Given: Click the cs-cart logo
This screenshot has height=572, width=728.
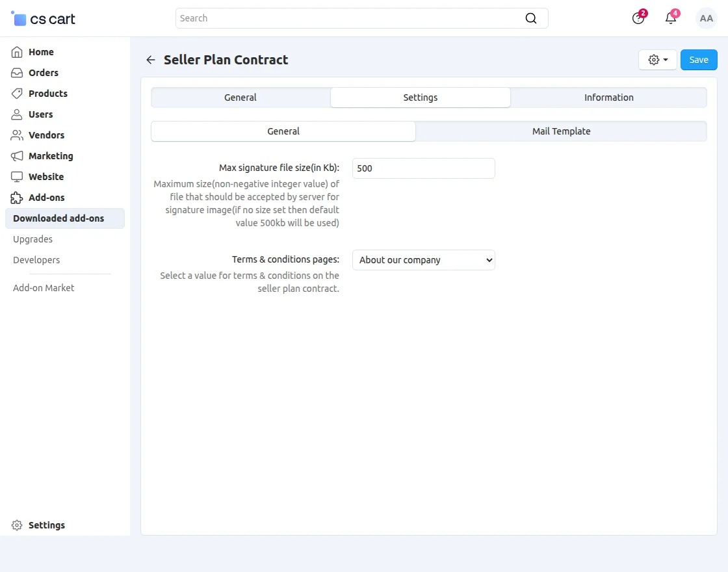Looking at the screenshot, I should pyautogui.click(x=42, y=18).
